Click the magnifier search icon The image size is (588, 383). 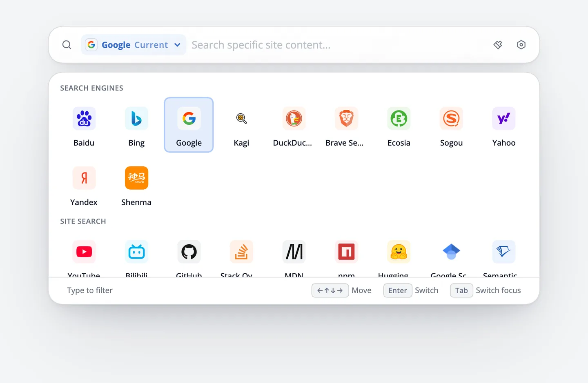coord(67,45)
